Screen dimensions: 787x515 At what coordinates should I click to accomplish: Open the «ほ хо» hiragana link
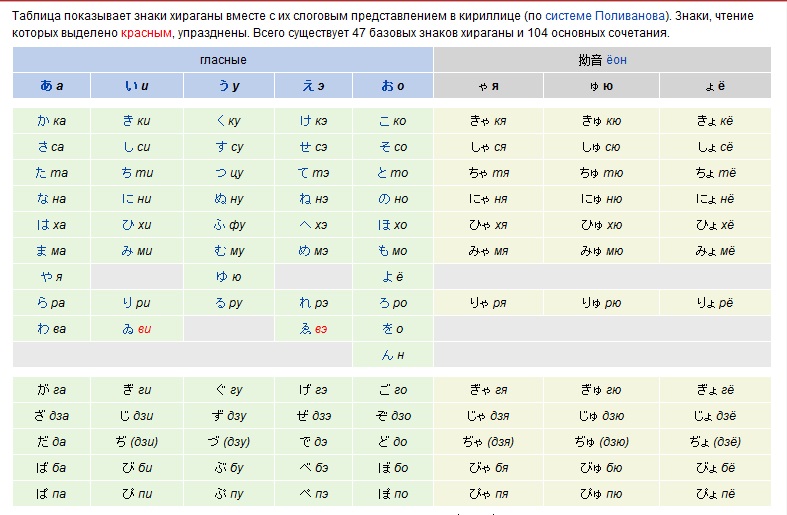point(393,225)
